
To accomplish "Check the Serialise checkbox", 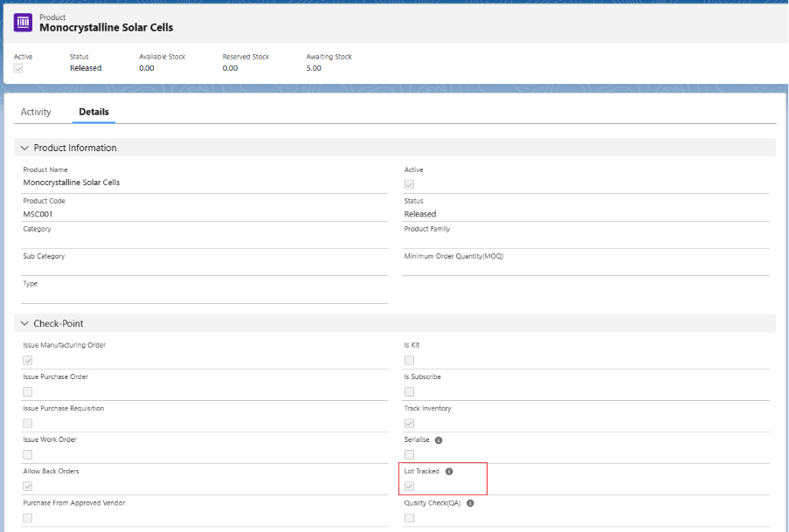I will (409, 455).
